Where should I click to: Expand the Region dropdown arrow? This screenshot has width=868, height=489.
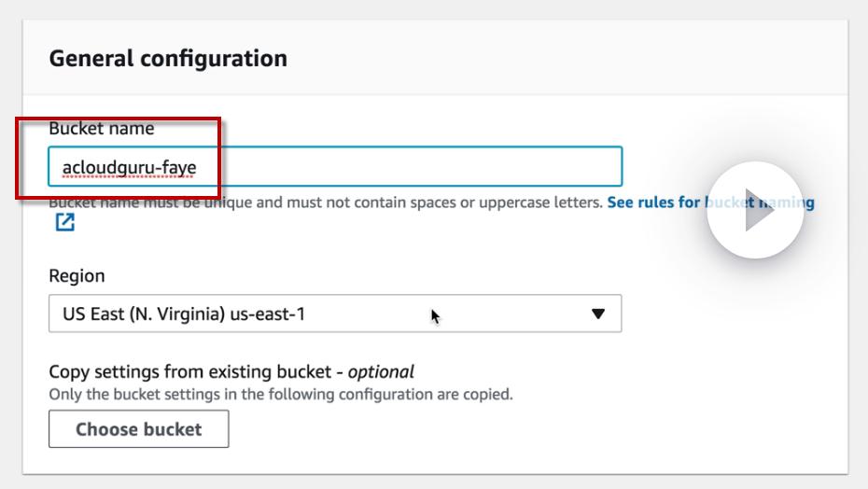pyautogui.click(x=598, y=314)
